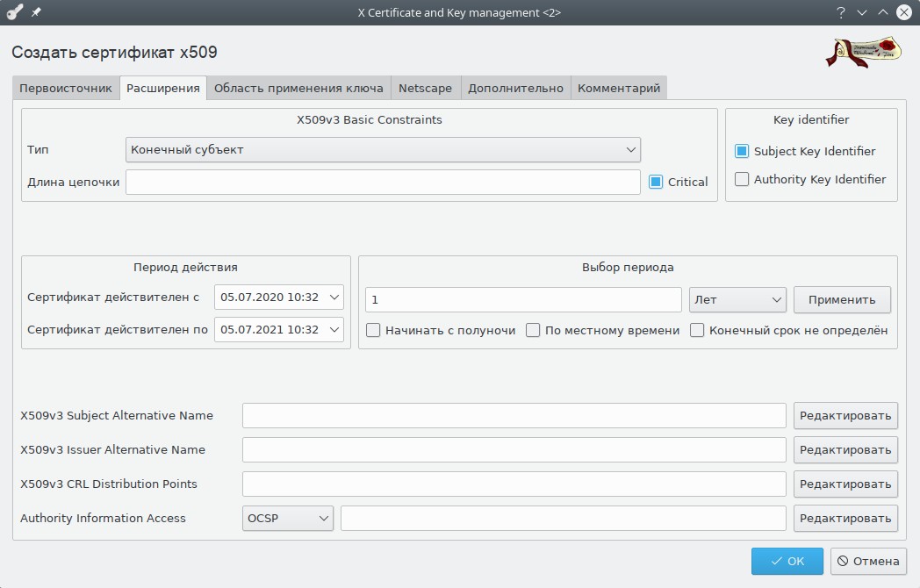Screen dimensions: 920x588
Task: Click the XCA keys icon in title bar
Action: (x=14, y=12)
